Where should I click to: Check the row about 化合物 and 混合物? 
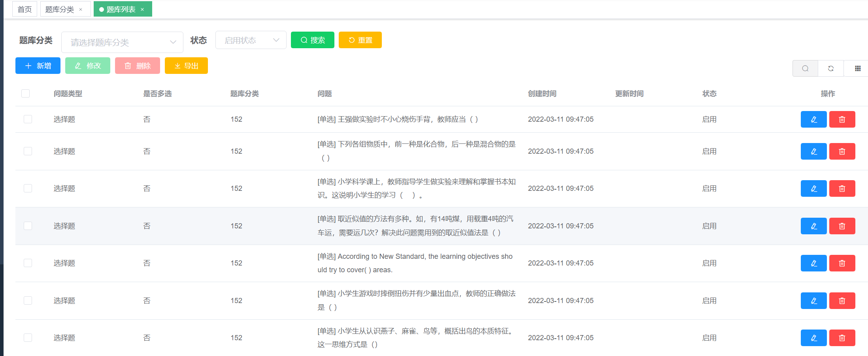pos(28,151)
